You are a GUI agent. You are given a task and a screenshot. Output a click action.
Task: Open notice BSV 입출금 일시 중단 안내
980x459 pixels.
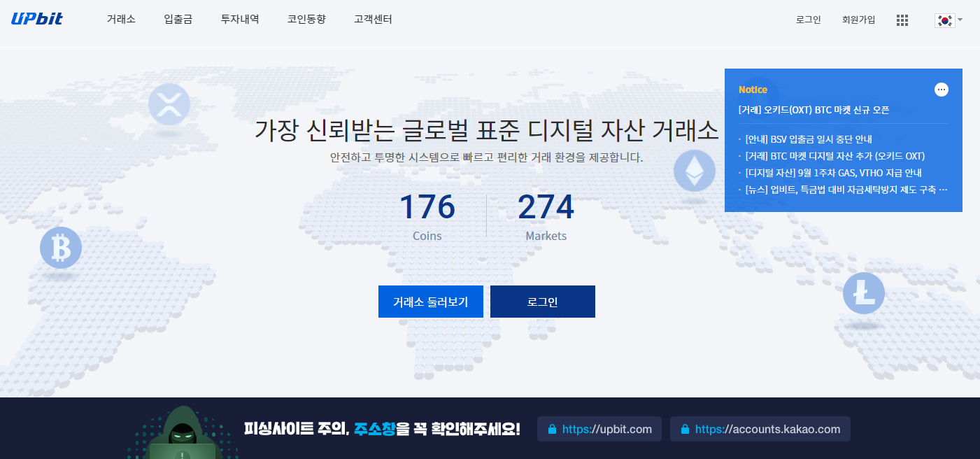click(x=809, y=139)
